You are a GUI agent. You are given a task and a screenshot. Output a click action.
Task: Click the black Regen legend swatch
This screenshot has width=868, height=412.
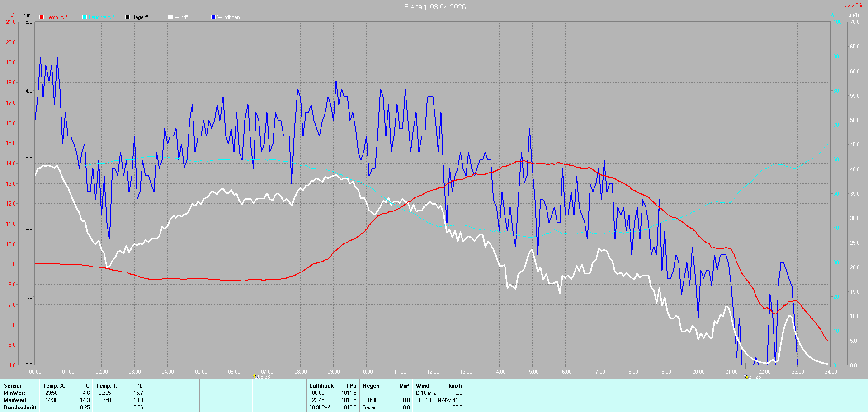click(x=127, y=17)
